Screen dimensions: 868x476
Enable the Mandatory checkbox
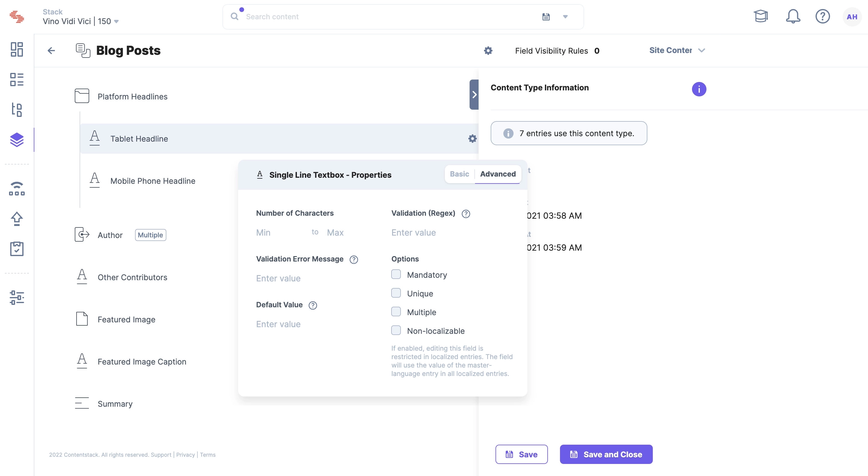pyautogui.click(x=396, y=274)
